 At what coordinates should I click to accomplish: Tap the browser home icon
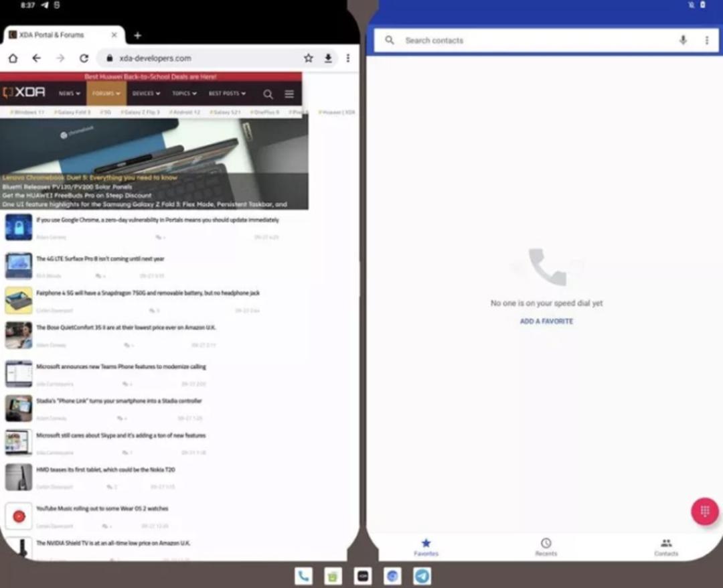coord(13,58)
